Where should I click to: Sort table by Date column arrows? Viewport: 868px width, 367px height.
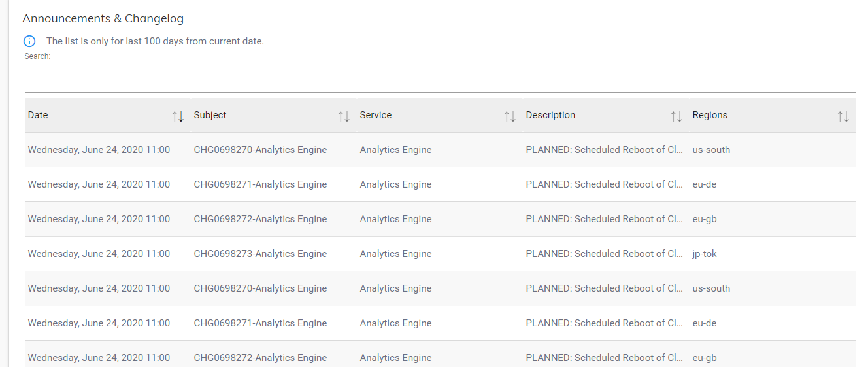(178, 116)
